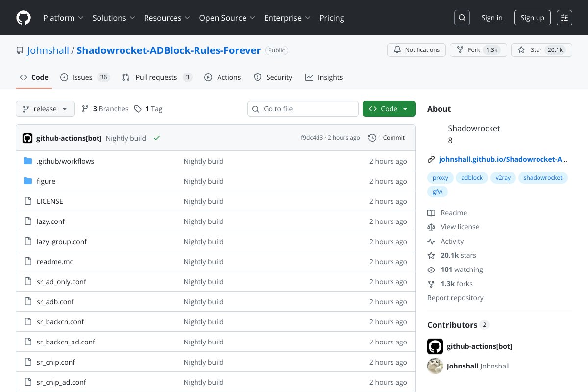The width and height of the screenshot is (588, 392).
Task: Click the eye icon beside 101 watching
Action: tap(431, 269)
